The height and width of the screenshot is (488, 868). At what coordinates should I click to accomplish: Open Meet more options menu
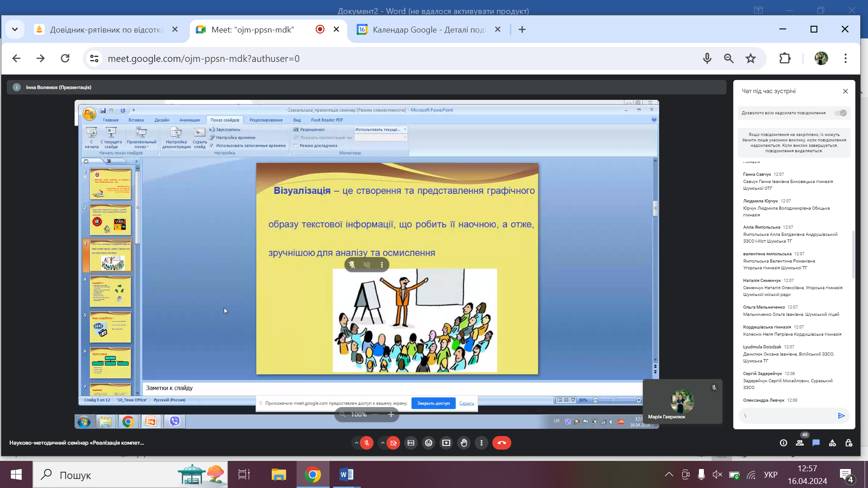[x=481, y=443]
